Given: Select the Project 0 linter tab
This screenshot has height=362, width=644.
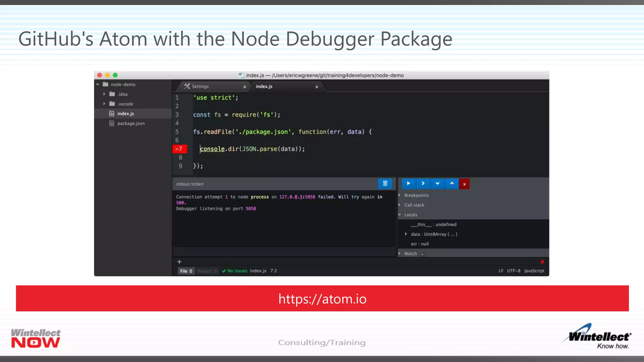Looking at the screenshot, I should pyautogui.click(x=207, y=271).
